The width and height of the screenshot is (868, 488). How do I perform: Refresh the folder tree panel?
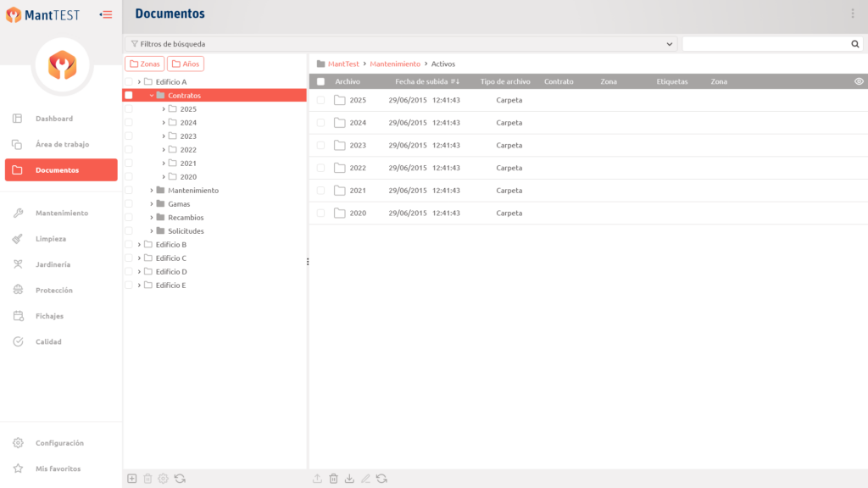tap(180, 479)
